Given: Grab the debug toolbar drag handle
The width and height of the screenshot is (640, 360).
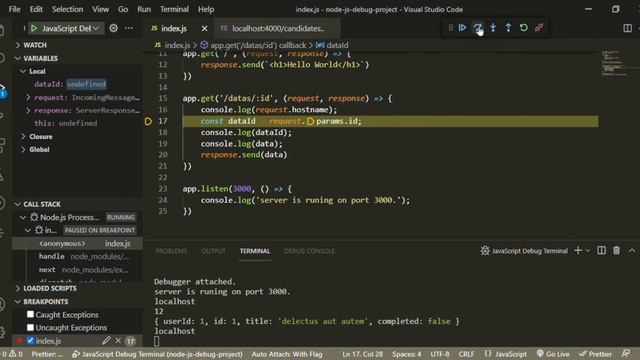Looking at the screenshot, I should coord(451,28).
